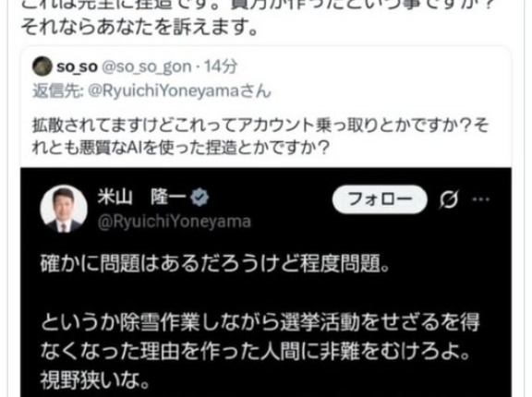
Task: Click the gray @RyuichiYoneyama handle under the name
Action: tap(175, 223)
